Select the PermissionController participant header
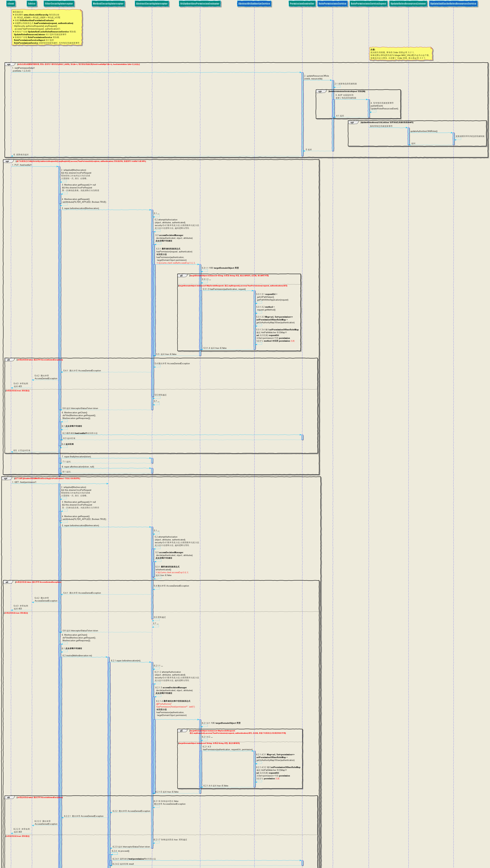This screenshot has height=868, width=490. coord(302,4)
